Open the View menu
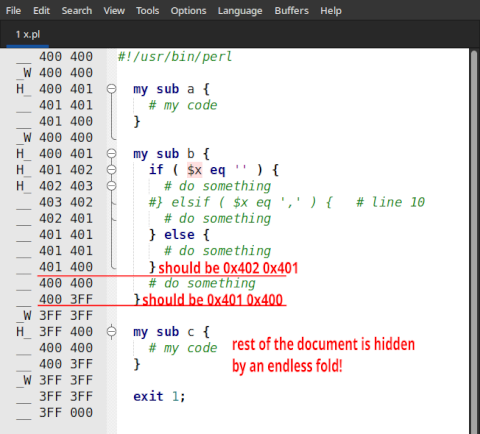480x434 pixels. pyautogui.click(x=114, y=11)
